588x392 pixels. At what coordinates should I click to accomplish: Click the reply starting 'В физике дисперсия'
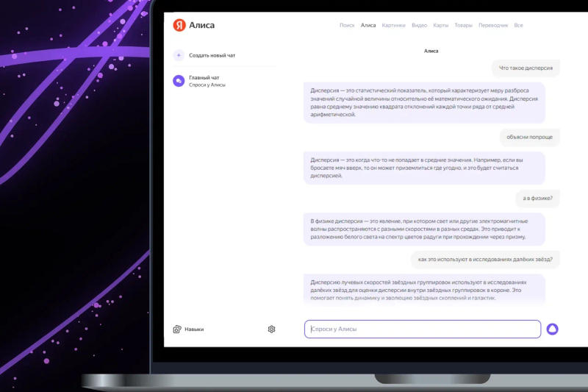[x=424, y=229]
